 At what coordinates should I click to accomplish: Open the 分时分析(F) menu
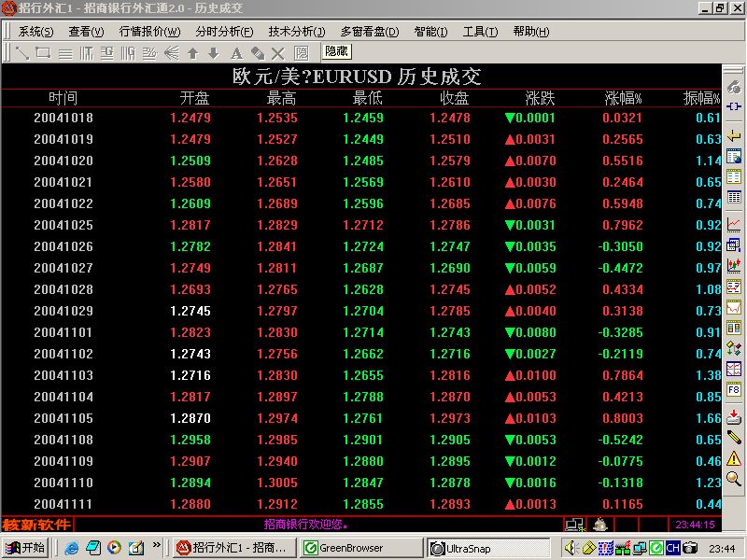pyautogui.click(x=224, y=32)
